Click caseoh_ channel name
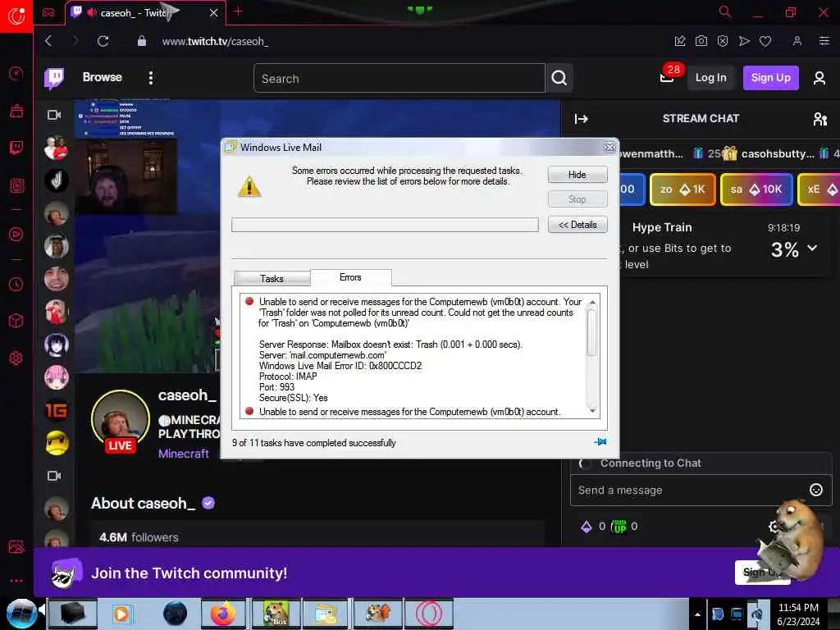This screenshot has width=840, height=630. pyautogui.click(x=187, y=395)
